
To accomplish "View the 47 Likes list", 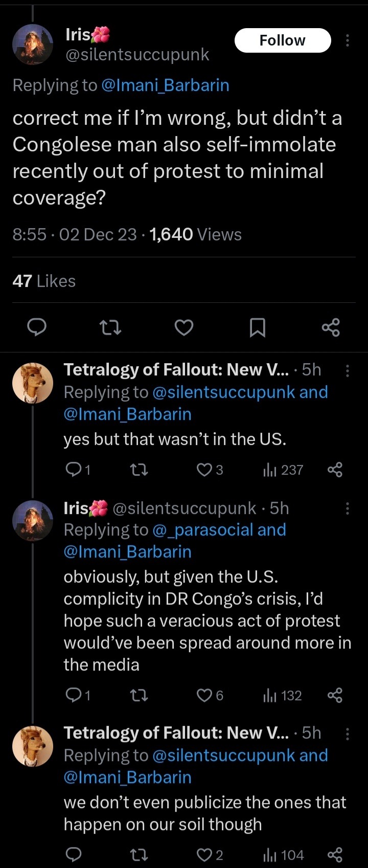I will point(44,281).
